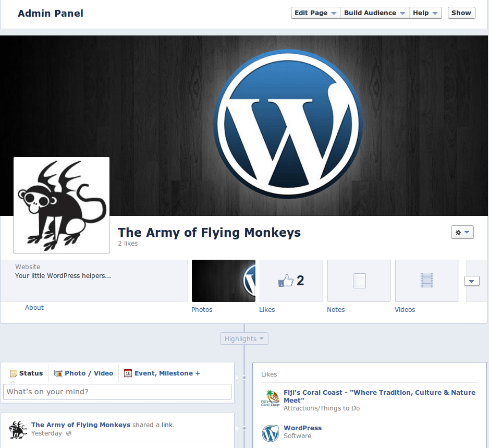The image size is (489, 448).
Task: Click the Software category text
Action: pyautogui.click(x=297, y=436)
